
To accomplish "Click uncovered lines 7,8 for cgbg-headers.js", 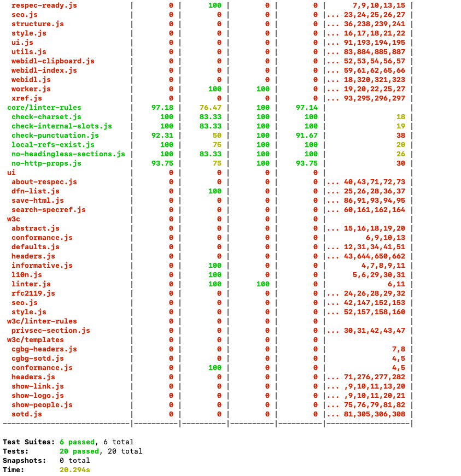I will [x=399, y=349].
